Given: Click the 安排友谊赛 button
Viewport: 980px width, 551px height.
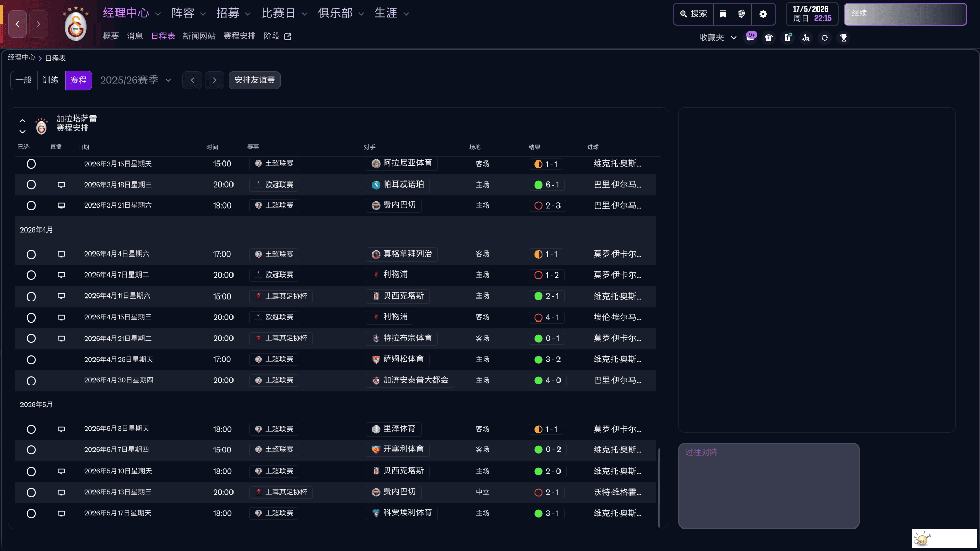Looking at the screenshot, I should pyautogui.click(x=254, y=80).
